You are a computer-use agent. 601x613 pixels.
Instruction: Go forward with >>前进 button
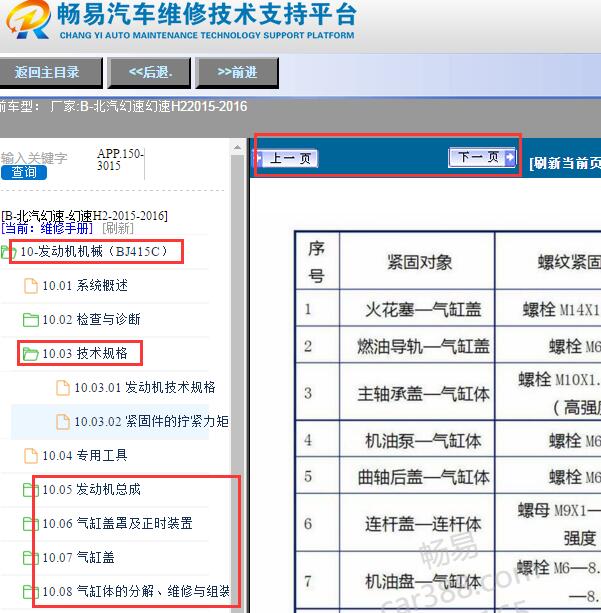[x=237, y=73]
